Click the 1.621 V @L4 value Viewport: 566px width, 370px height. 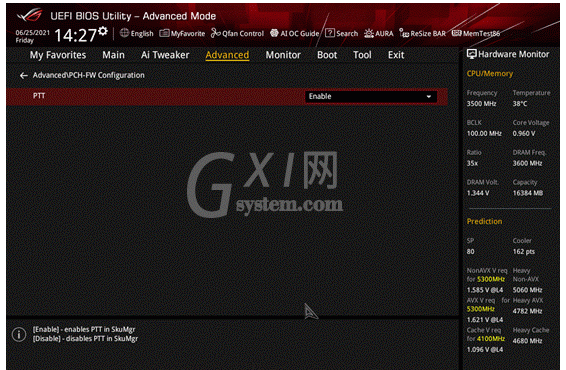coord(485,320)
